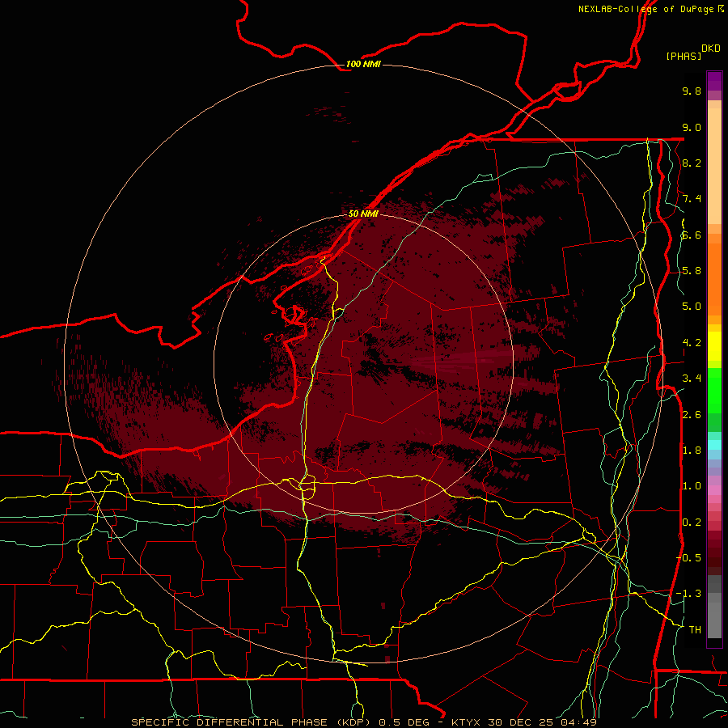Click the 30 DEC 25 04:49 timestamp
728x728 pixels.
pyautogui.click(x=542, y=722)
